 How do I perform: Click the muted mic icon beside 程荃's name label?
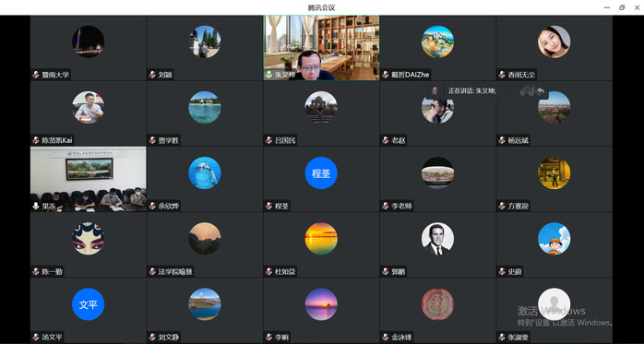(x=269, y=206)
